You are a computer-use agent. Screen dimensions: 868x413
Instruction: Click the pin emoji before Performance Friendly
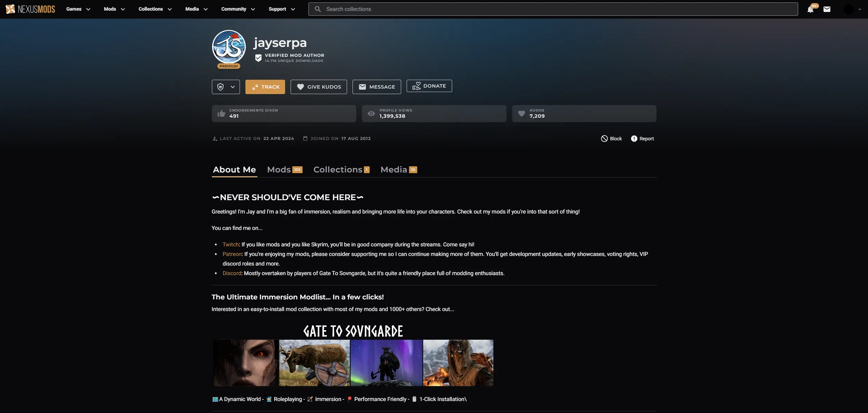point(349,399)
